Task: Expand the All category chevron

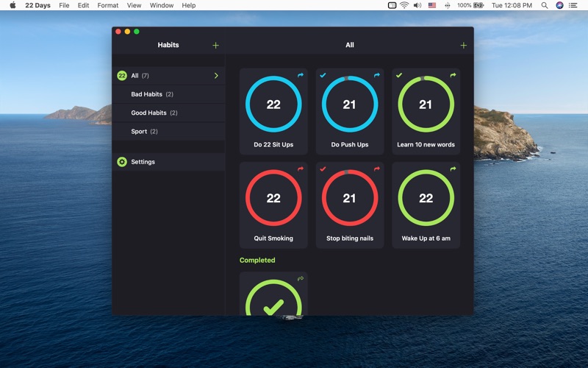Action: tap(216, 76)
